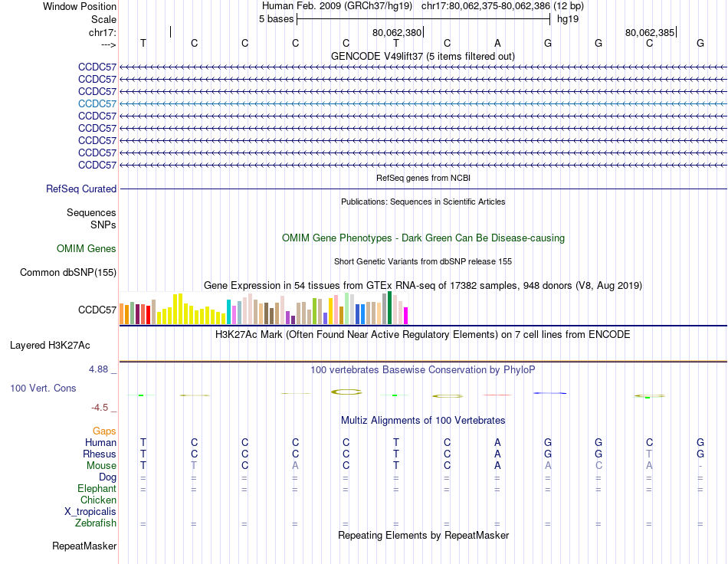Select the Mouse species label
Image resolution: width=728 pixels, height=564 pixels.
101,466
